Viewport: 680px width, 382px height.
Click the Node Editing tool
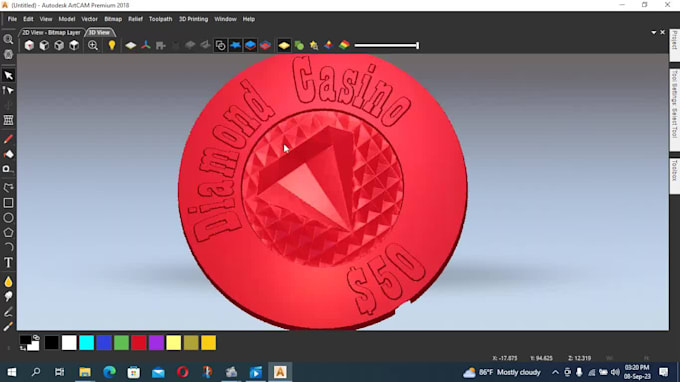click(x=8, y=90)
